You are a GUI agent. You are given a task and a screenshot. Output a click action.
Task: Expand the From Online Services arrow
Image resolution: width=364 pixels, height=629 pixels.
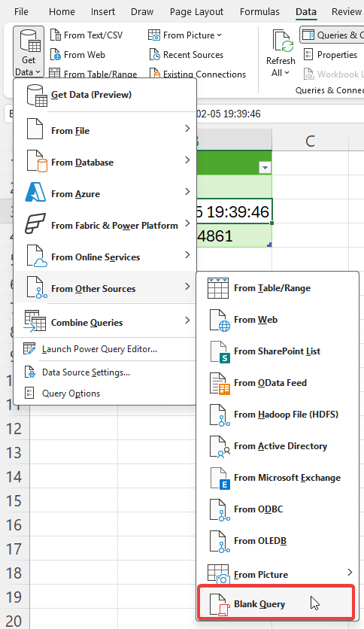187,255
